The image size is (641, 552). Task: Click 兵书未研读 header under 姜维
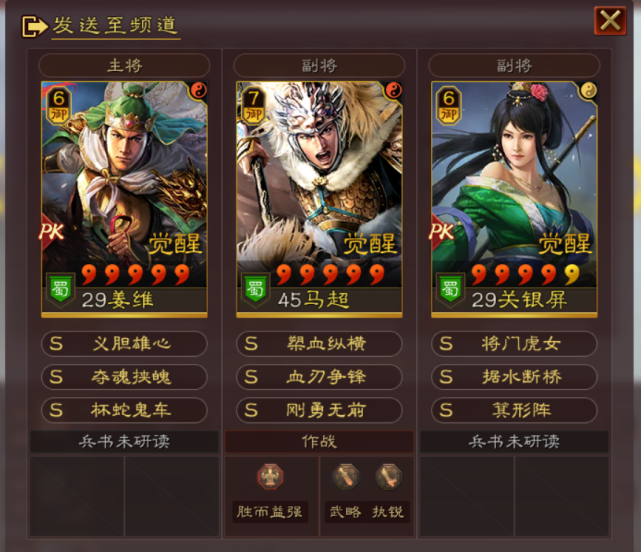[x=124, y=442]
